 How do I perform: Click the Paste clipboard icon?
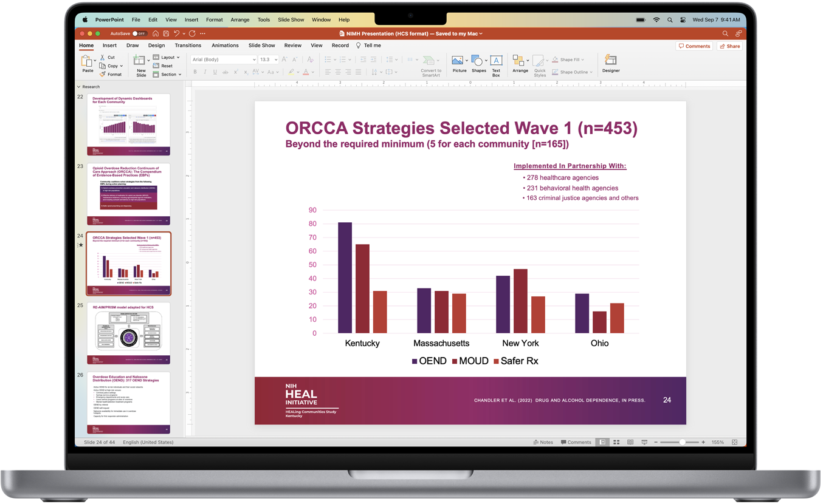(88, 61)
